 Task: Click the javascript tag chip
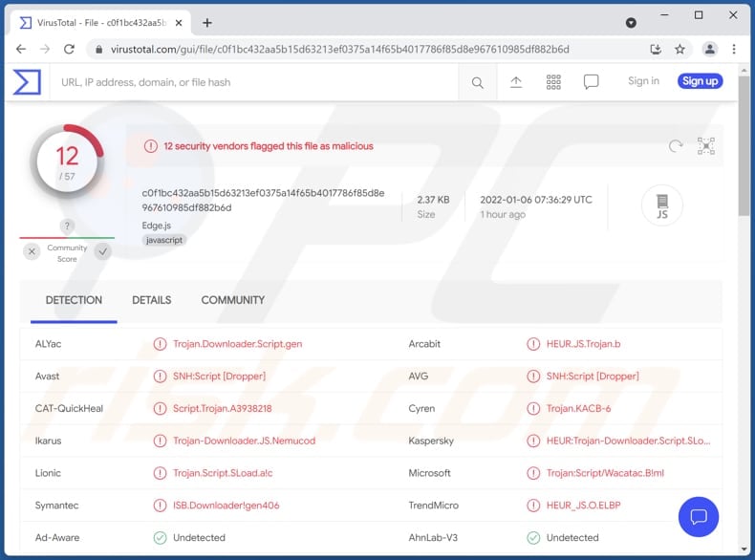[x=164, y=240]
